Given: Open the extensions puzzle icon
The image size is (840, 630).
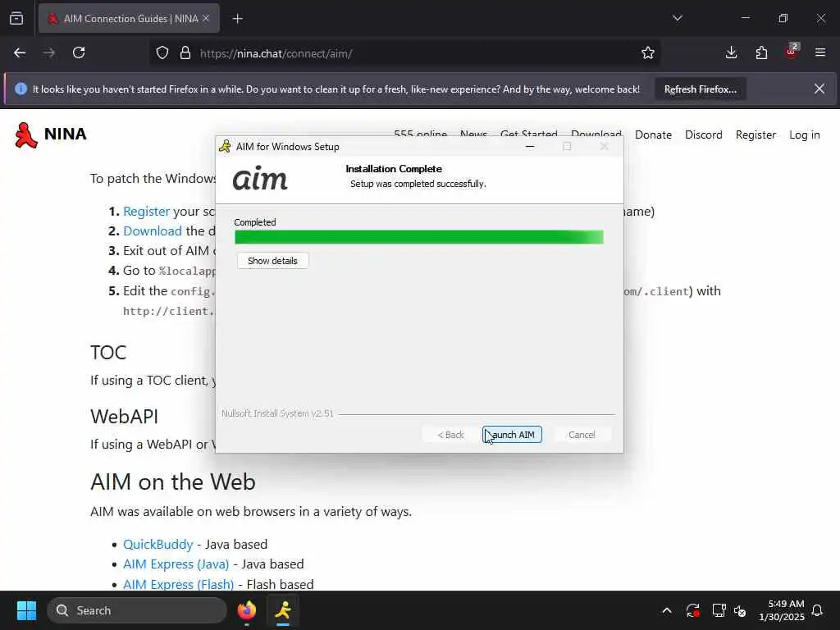Looking at the screenshot, I should [761, 53].
